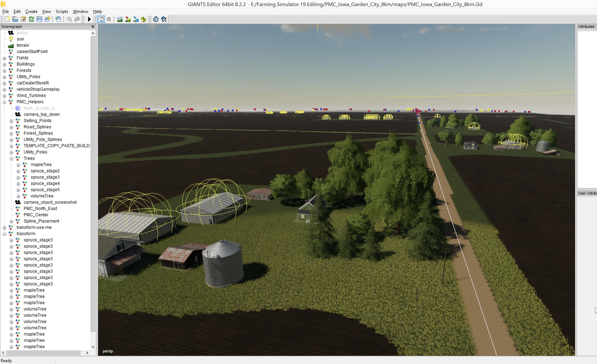This screenshot has height=364, width=597.
Task: Toggle the magnet snapping icon
Action: click(x=109, y=19)
